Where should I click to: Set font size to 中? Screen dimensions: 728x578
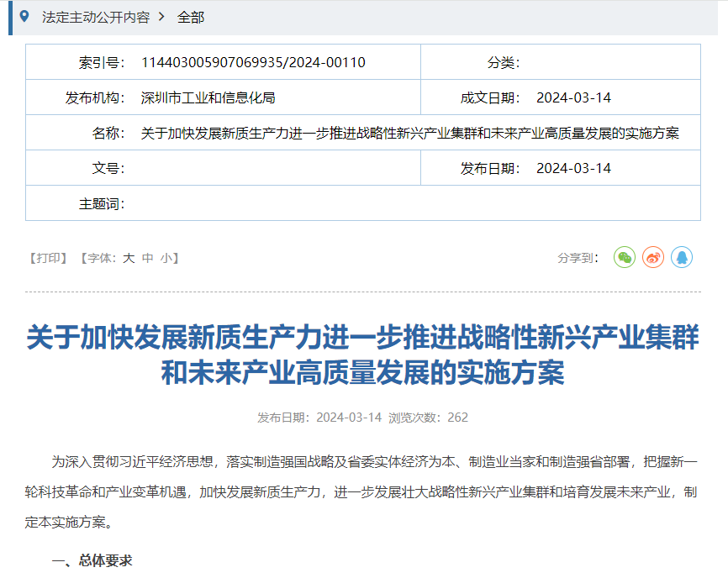tap(148, 258)
